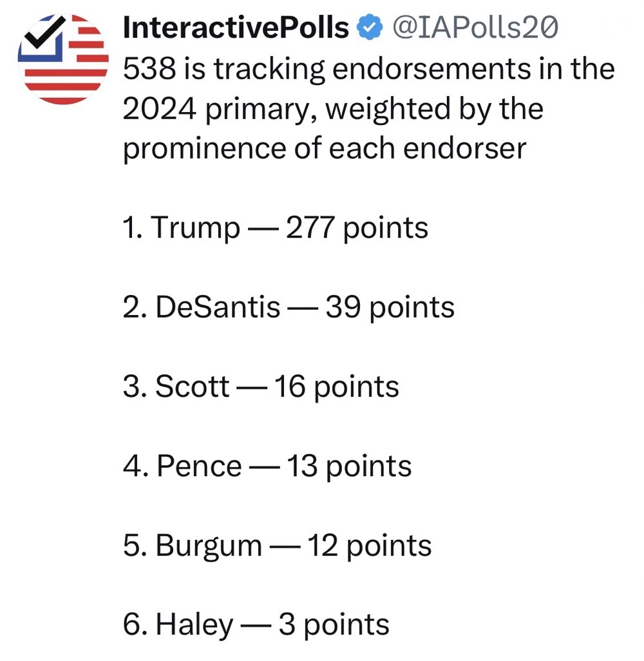Click the word Haley in the list
The height and width of the screenshot is (661, 644).
point(194,626)
